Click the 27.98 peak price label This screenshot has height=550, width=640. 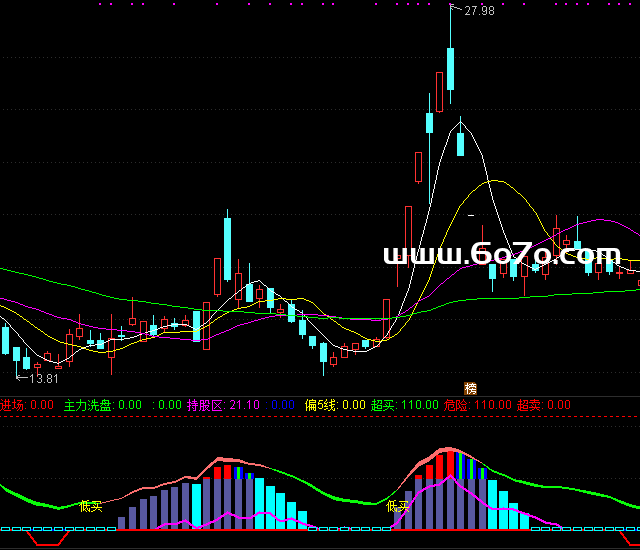click(x=479, y=11)
